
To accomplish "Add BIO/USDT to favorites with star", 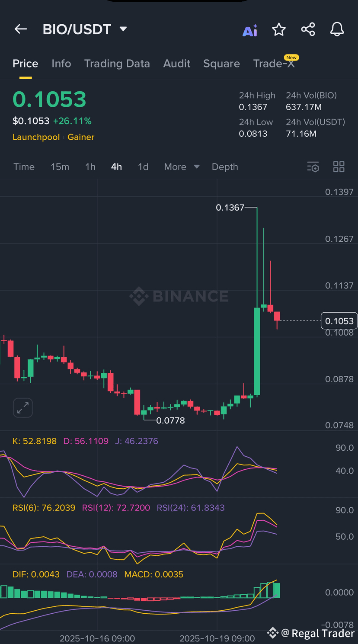I will point(279,30).
